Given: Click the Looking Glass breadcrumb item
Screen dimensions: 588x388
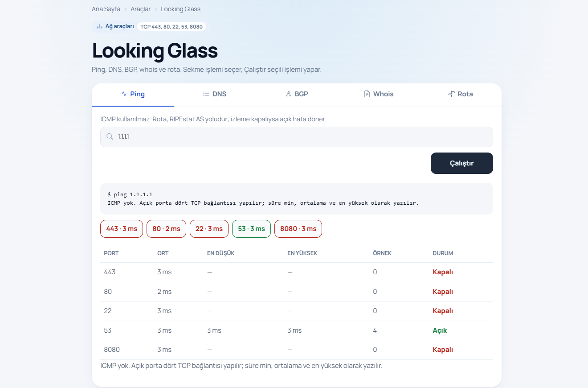Looking at the screenshot, I should pyautogui.click(x=181, y=9).
